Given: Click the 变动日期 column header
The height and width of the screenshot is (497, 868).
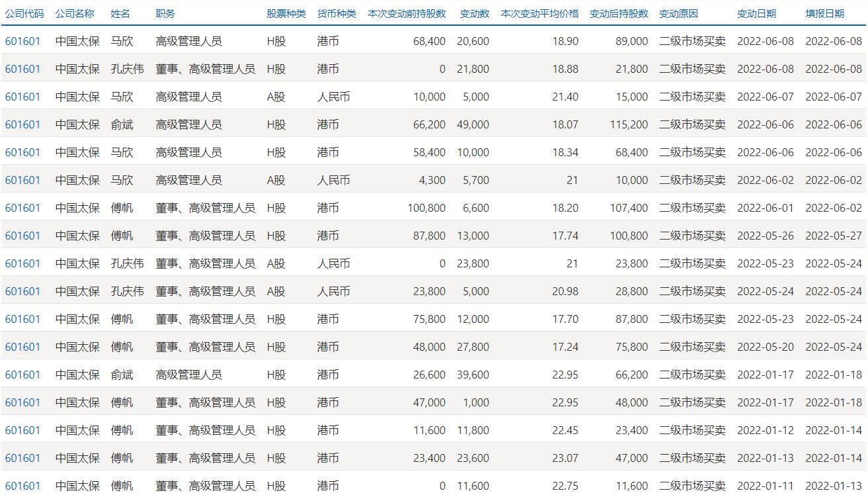Looking at the screenshot, I should pos(756,13).
